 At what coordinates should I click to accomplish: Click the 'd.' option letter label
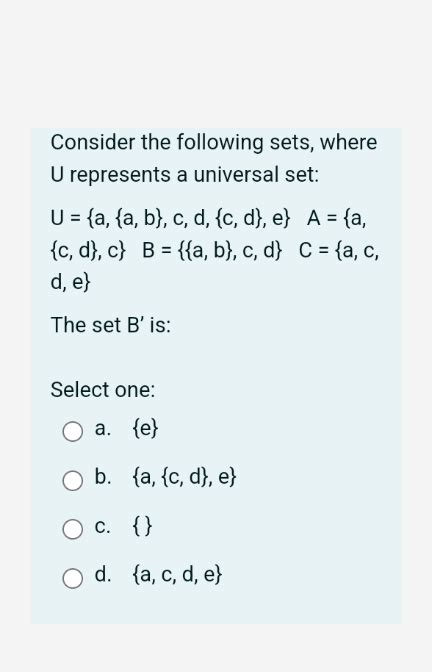[x=103, y=574]
